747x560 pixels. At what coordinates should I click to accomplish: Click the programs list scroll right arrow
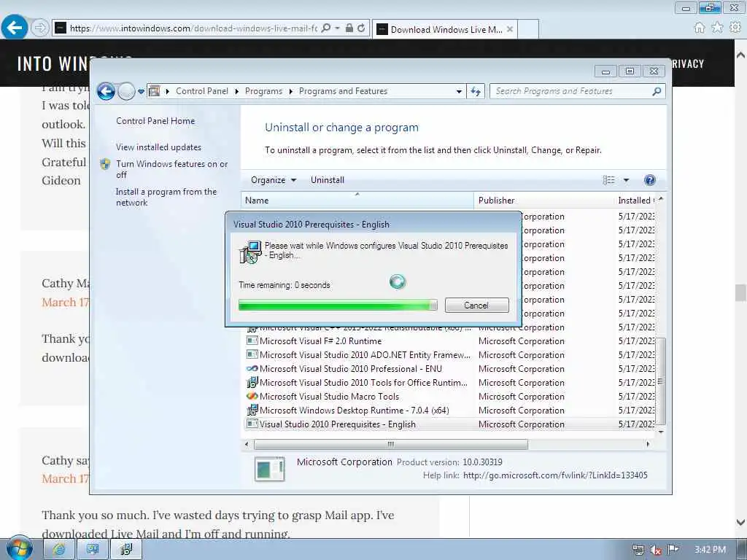pyautogui.click(x=648, y=444)
